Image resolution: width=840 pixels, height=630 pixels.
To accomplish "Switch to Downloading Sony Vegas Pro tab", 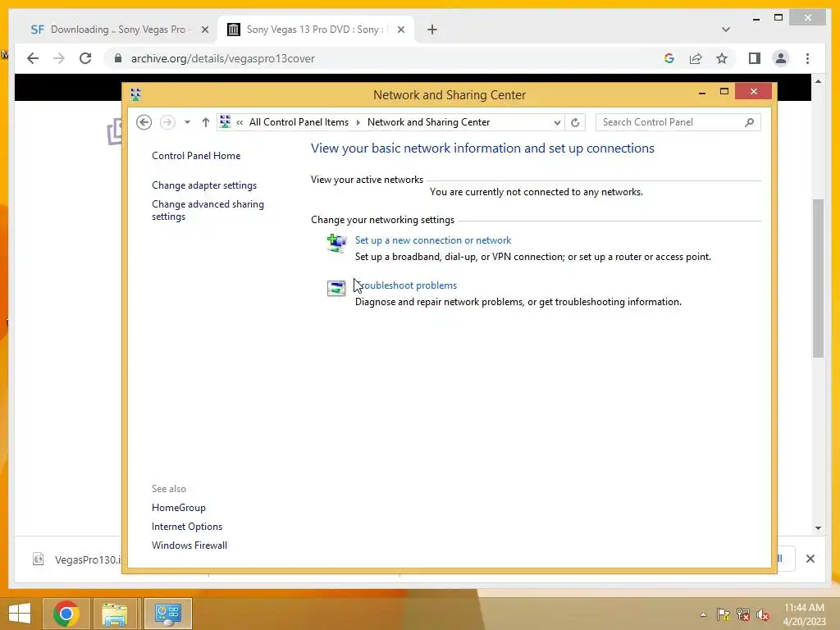I will point(118,30).
